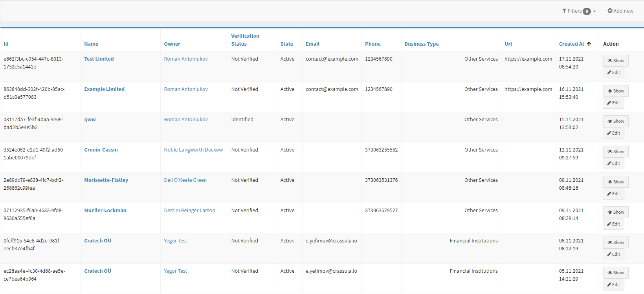
Task: Show Cratech OÜ created on 05.11.2021
Action: click(615, 273)
